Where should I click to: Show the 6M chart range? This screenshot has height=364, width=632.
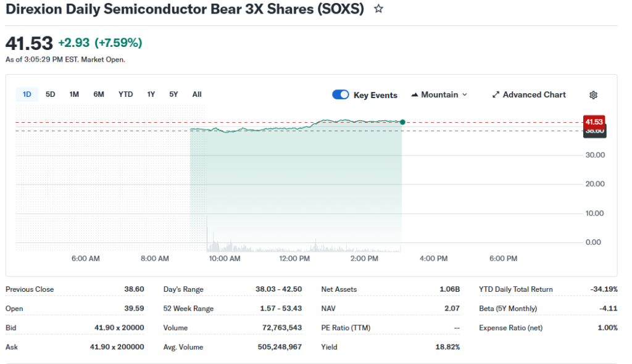pos(99,94)
